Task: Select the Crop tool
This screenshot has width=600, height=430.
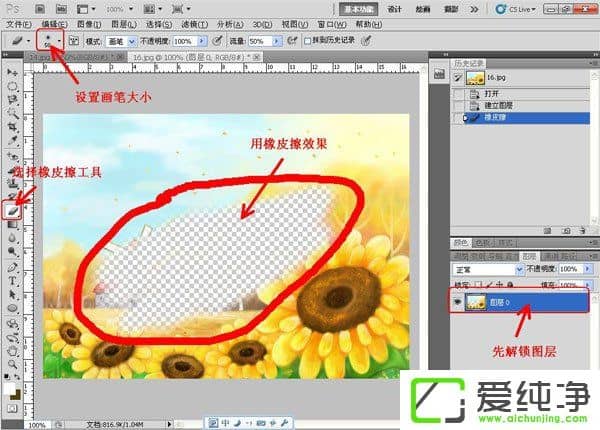Action: (13, 126)
